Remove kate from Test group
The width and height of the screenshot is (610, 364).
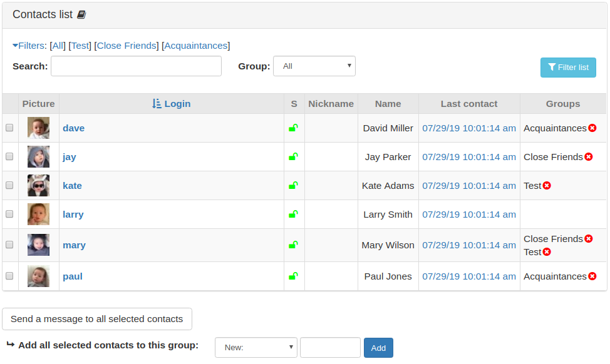[547, 185]
